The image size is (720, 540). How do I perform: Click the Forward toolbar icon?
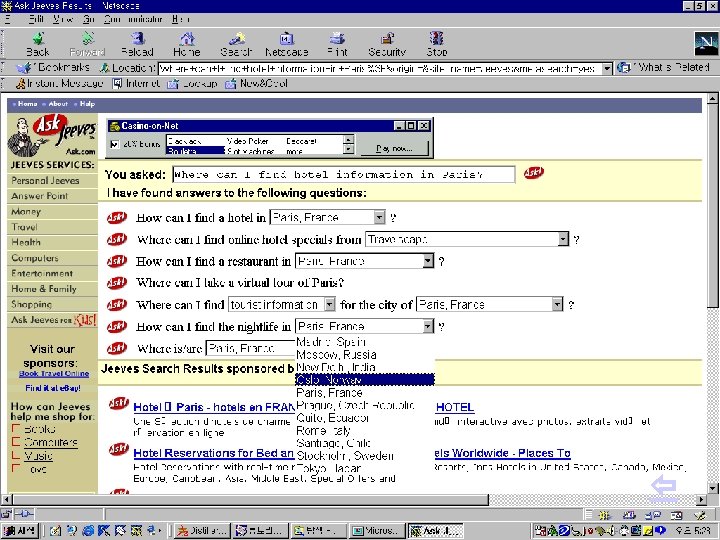[87, 45]
